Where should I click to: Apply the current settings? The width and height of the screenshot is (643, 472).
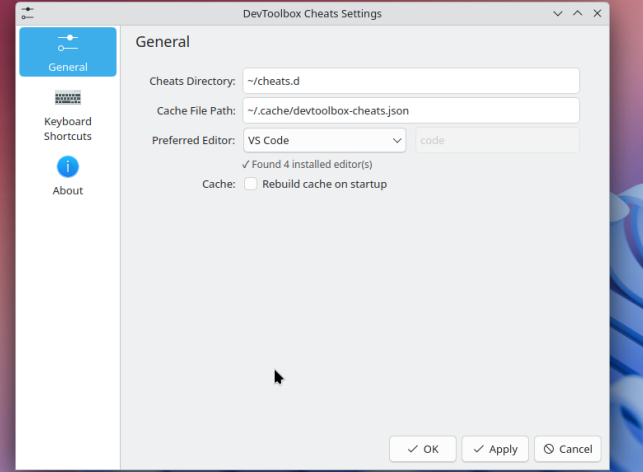point(495,449)
